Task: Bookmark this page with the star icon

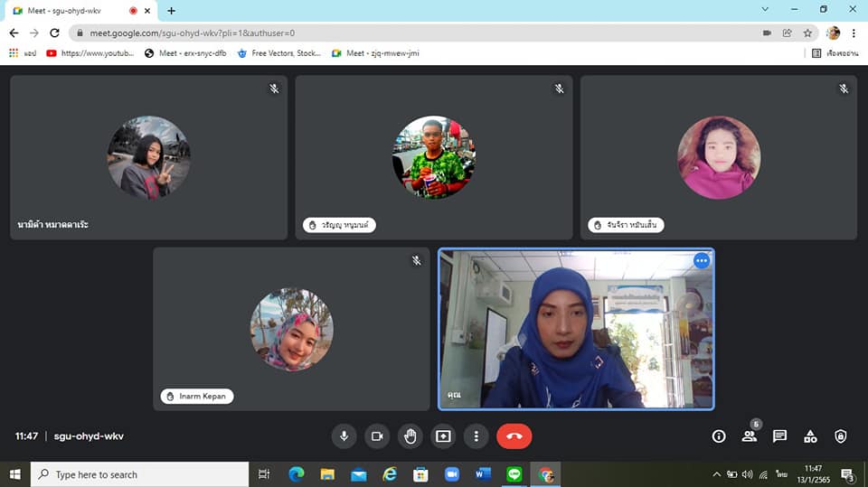Action: pyautogui.click(x=807, y=33)
